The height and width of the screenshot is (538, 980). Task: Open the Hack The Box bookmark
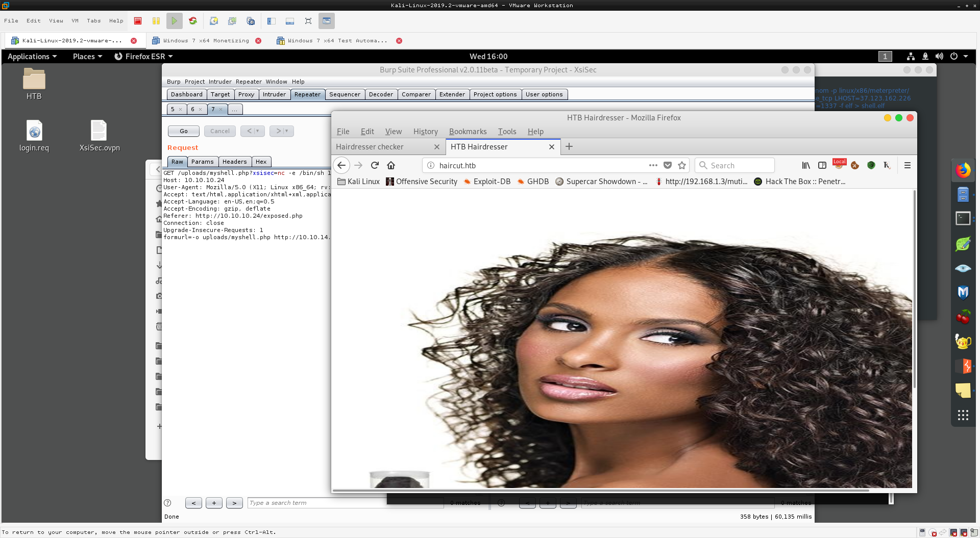(x=800, y=182)
